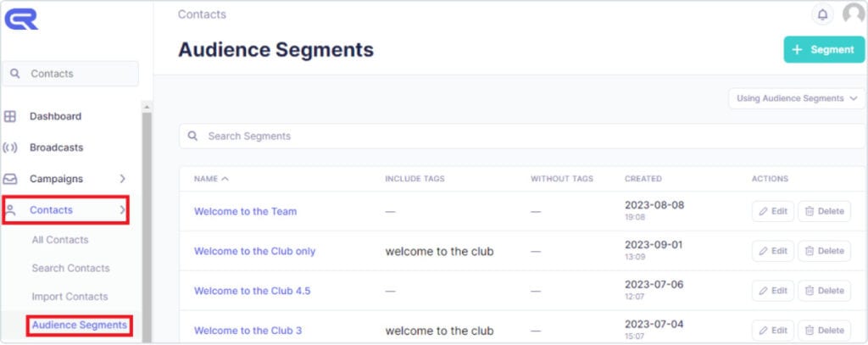Open the user profile avatar
This screenshot has height=345, width=868.
pos(854,14)
